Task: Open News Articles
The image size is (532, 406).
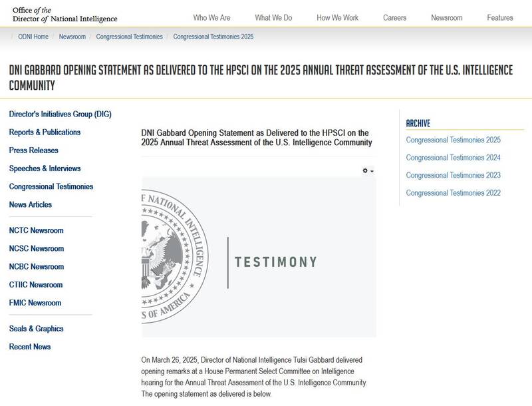Action: pos(31,204)
